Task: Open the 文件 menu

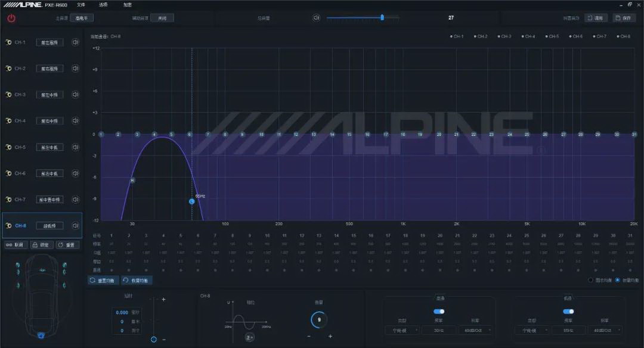Action: click(x=81, y=5)
